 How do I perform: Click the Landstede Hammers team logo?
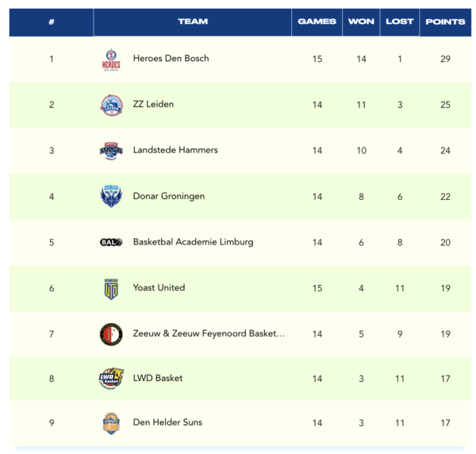tap(111, 150)
